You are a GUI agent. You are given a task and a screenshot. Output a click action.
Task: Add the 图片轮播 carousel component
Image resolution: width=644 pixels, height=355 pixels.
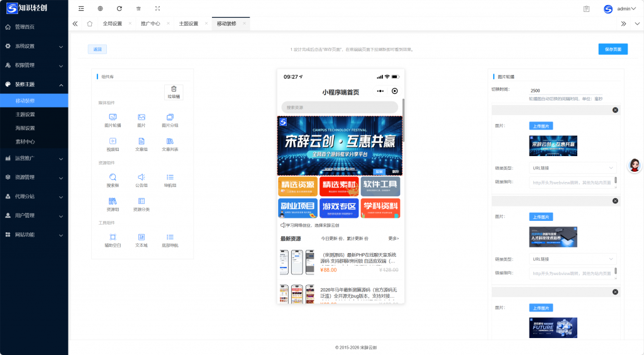(113, 120)
